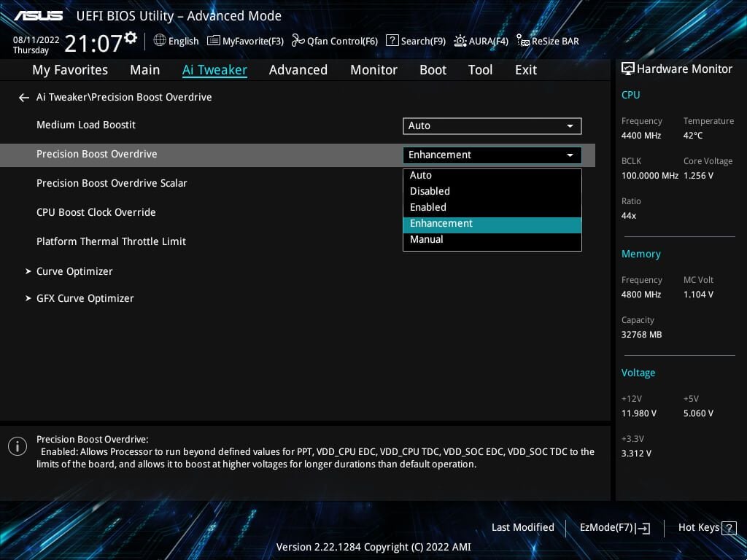The width and height of the screenshot is (747, 560).
Task: Click the back arrow to Ai Tweaker
Action: coord(24,98)
